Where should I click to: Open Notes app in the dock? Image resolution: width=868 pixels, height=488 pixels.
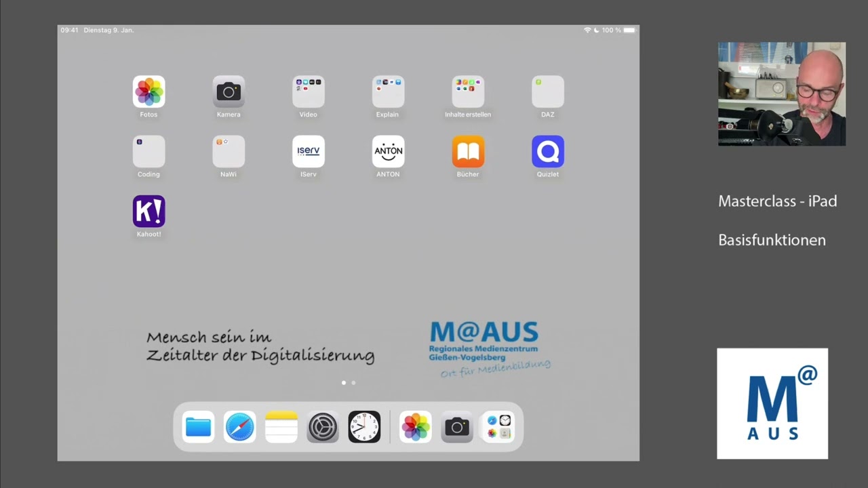(x=281, y=427)
